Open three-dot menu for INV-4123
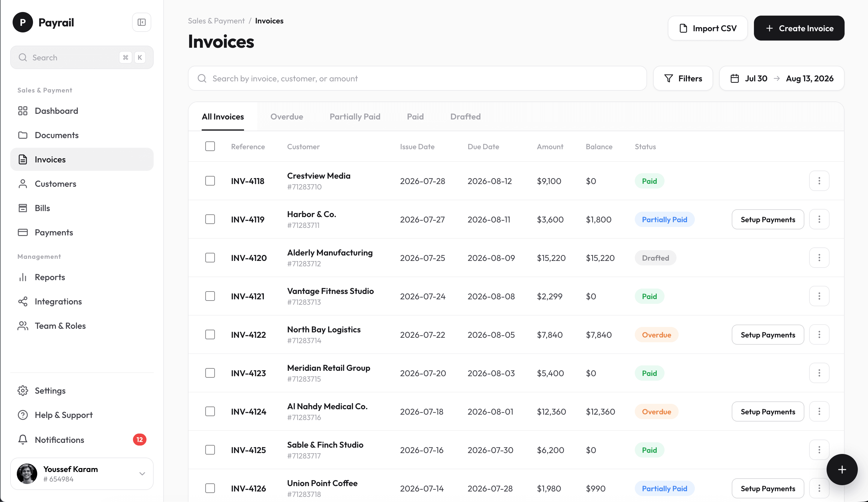Image resolution: width=868 pixels, height=502 pixels. pyautogui.click(x=819, y=373)
